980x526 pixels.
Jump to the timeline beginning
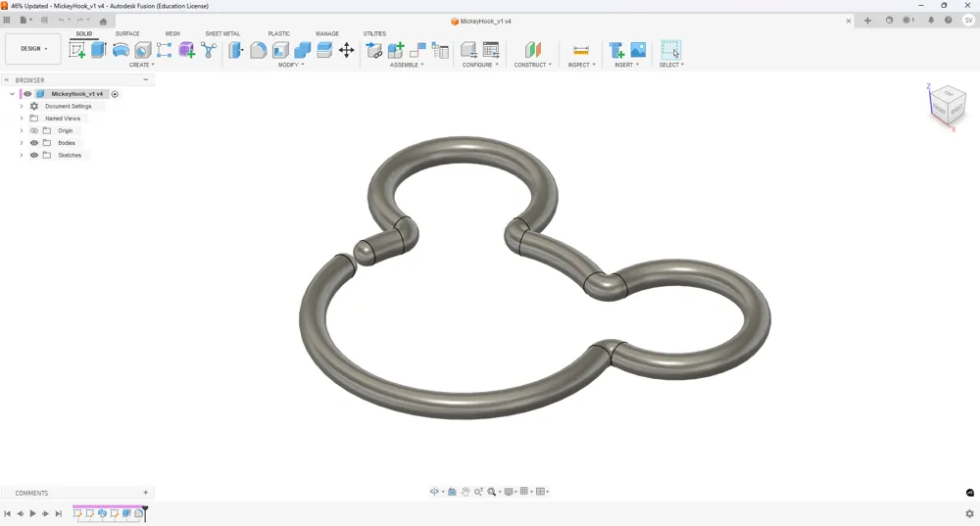8,513
